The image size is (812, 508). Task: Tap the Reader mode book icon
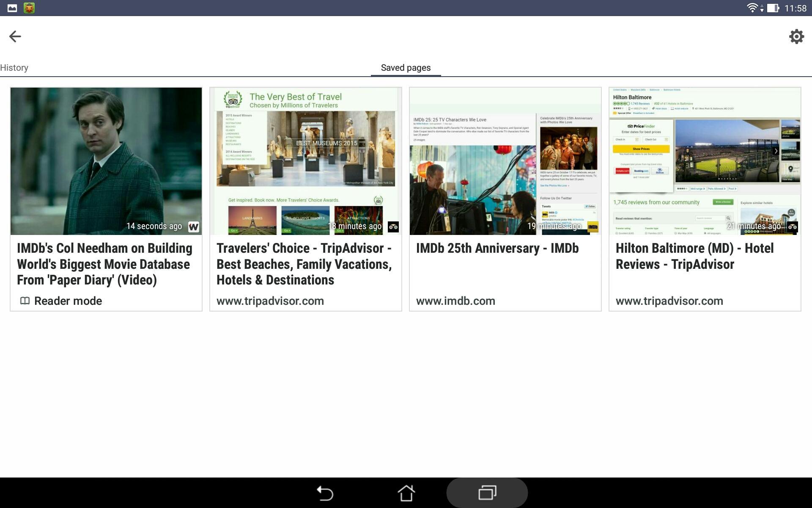tap(25, 301)
